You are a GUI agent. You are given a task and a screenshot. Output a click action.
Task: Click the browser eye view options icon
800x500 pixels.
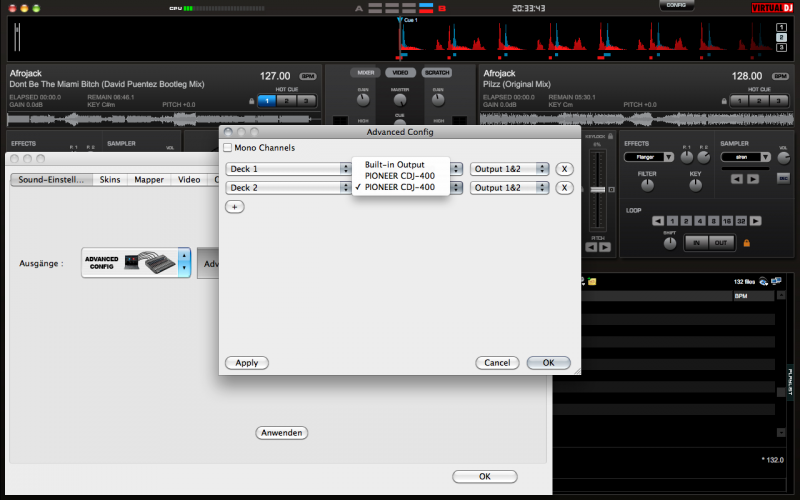[x=763, y=281]
